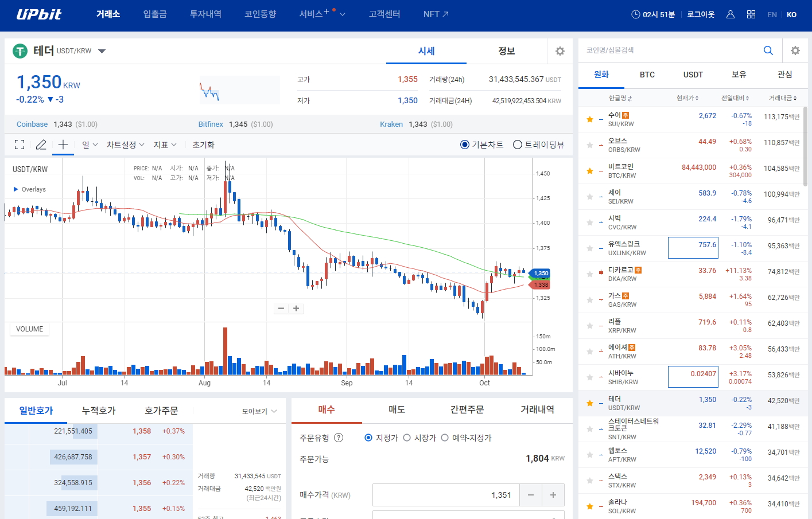
Task: Click 로그아웃 link
Action: point(701,14)
